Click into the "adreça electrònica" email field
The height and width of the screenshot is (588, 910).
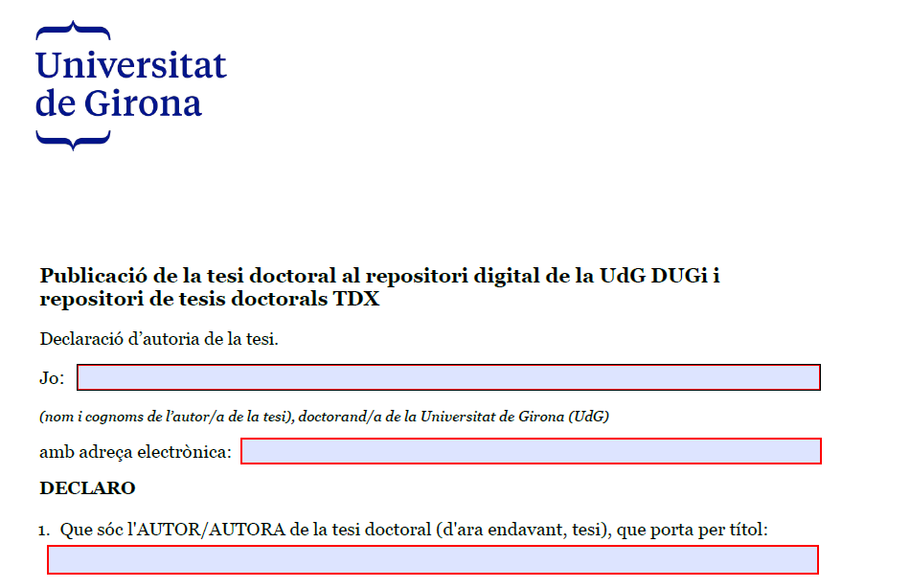click(x=531, y=451)
